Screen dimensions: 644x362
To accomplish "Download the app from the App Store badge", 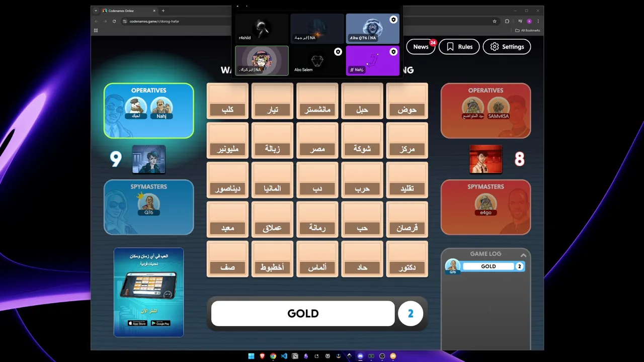I will pos(137,323).
